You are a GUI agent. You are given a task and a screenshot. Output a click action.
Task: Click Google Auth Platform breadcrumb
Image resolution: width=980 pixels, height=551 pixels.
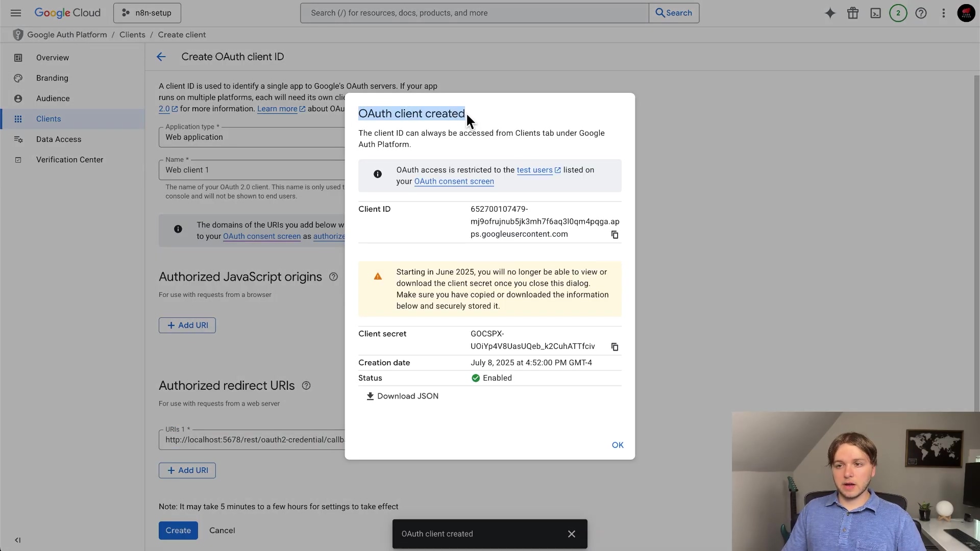(x=67, y=35)
